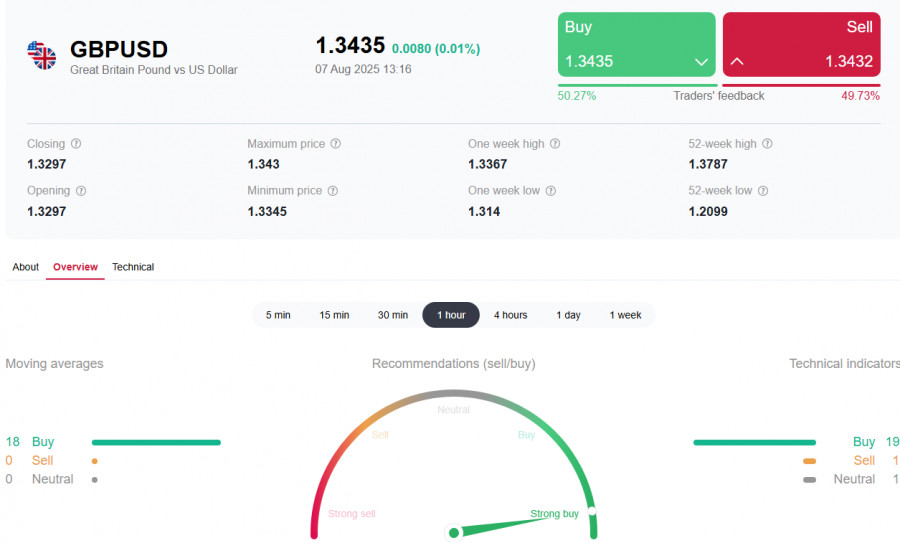Expand the Buy panel chevron
Screen dimensions: 900x543
coord(701,62)
